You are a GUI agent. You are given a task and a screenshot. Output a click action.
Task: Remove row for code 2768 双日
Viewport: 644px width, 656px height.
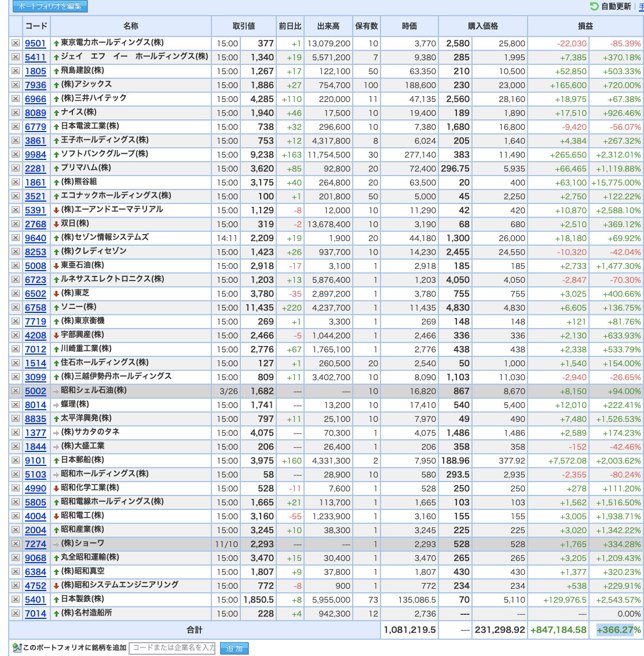point(16,224)
